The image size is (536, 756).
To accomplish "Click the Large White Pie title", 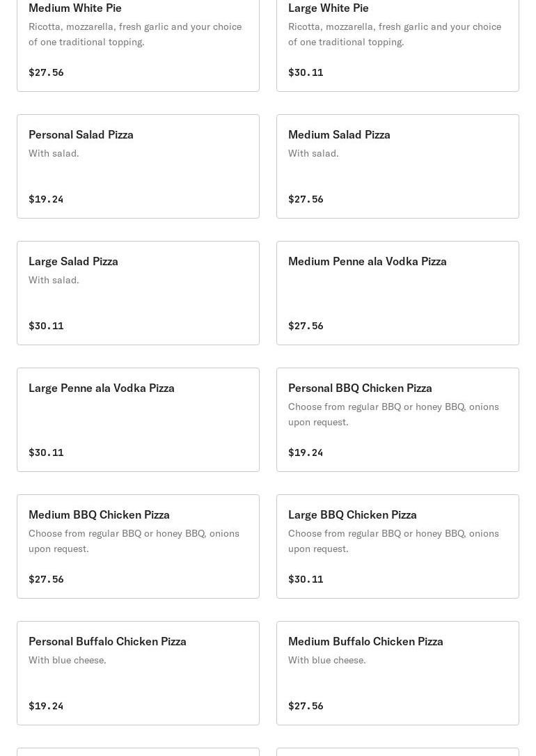I will 329,8.
